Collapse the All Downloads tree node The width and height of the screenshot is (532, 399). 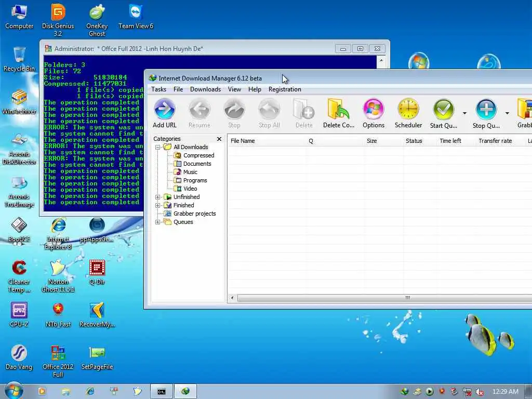pos(158,147)
